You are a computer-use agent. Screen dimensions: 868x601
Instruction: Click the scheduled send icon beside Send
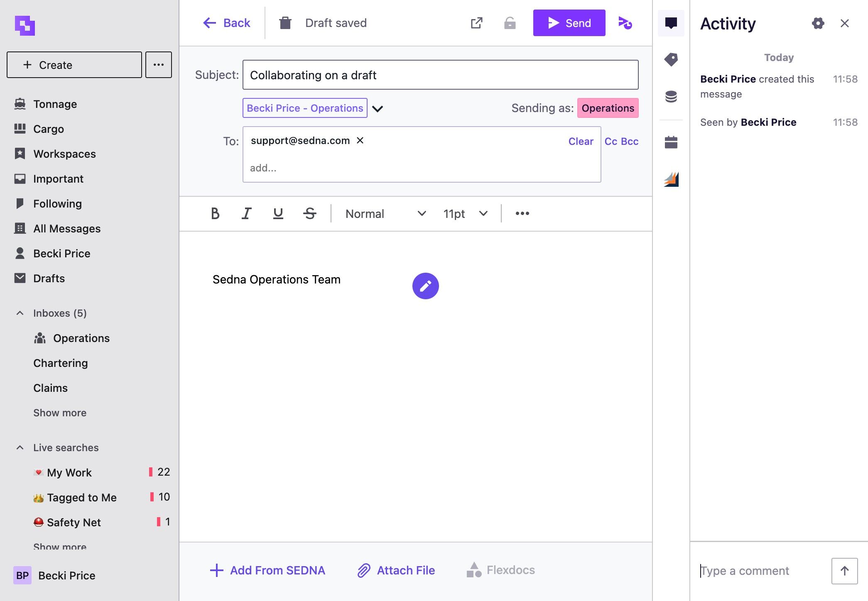pyautogui.click(x=625, y=23)
